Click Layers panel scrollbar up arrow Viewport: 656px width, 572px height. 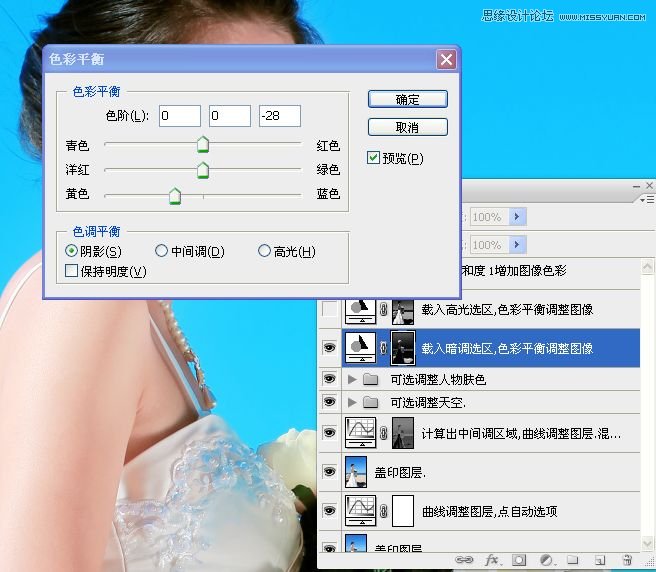[647, 267]
